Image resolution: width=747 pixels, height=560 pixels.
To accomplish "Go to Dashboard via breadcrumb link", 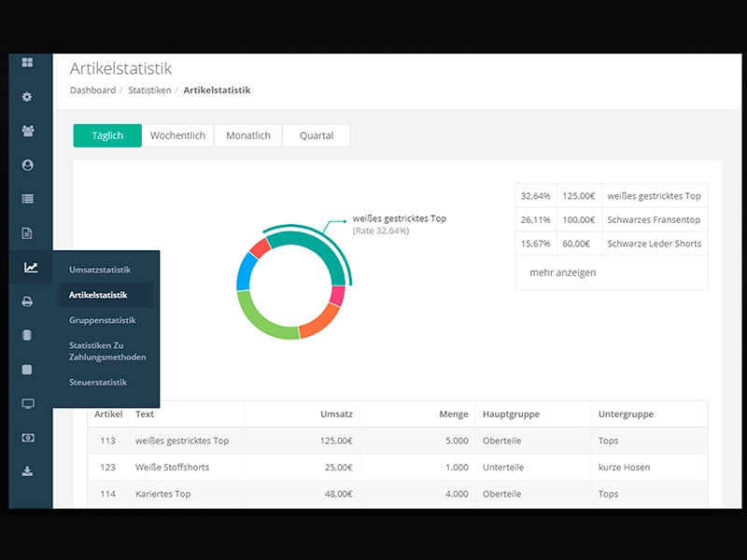I will tap(92, 90).
